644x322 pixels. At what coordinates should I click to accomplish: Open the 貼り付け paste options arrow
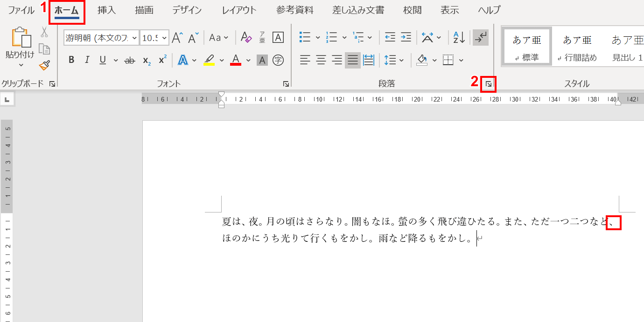tap(21, 65)
